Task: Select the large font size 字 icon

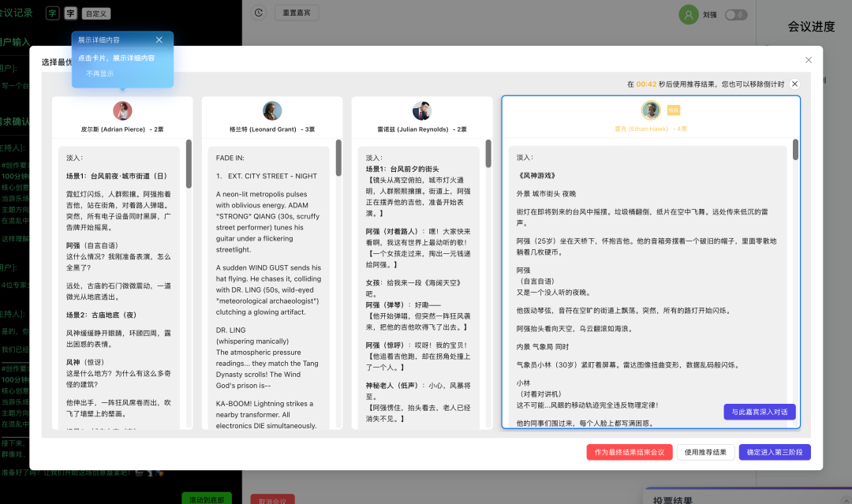Action: point(70,13)
